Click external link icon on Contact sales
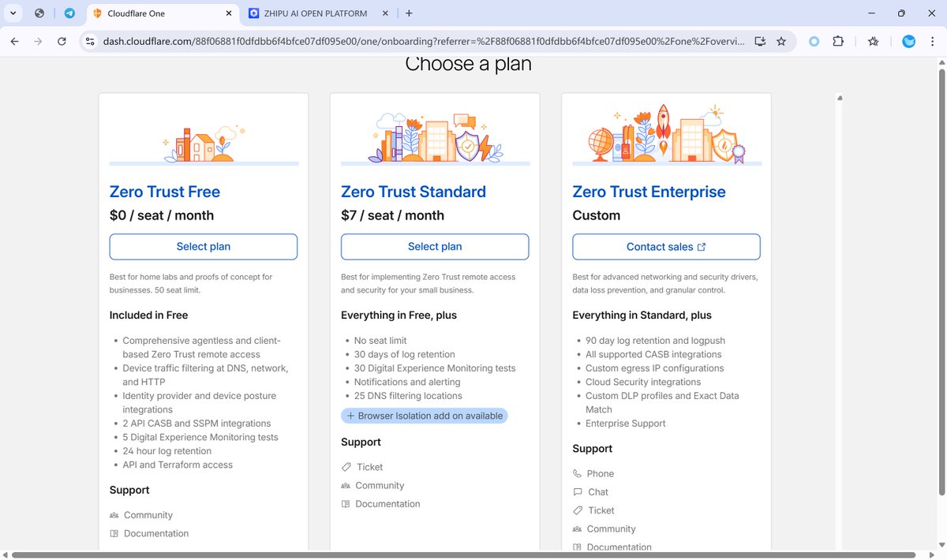Viewport: 947px width, 560px height. tap(702, 247)
